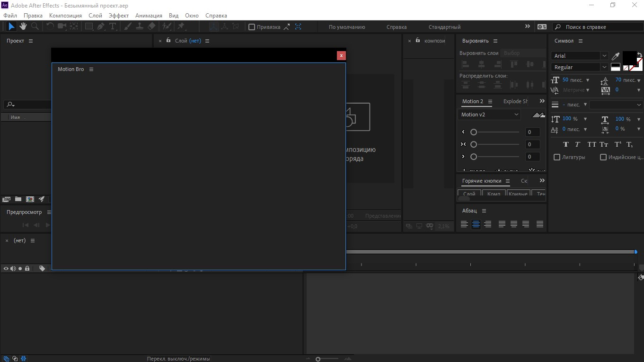Click Перекл. выключ./режимы toggle button
The image size is (644, 362).
pos(178,359)
